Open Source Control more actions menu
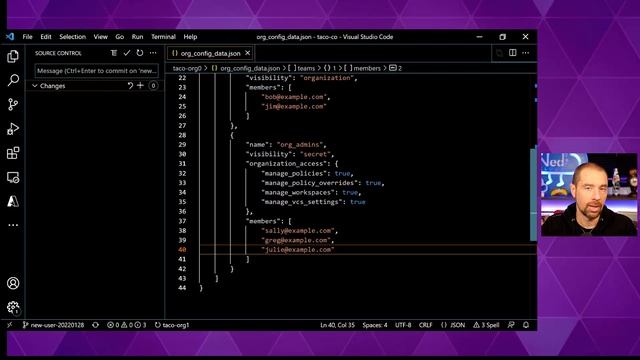 tap(153, 53)
